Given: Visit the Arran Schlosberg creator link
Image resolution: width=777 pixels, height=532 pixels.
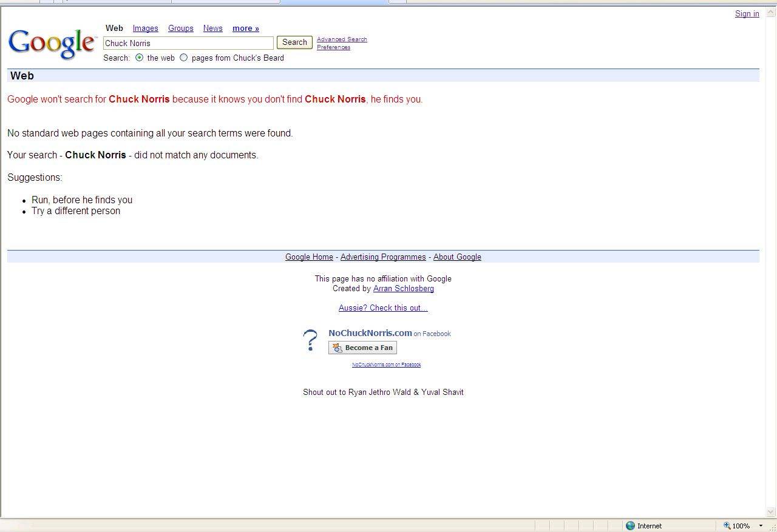Looking at the screenshot, I should tap(403, 289).
